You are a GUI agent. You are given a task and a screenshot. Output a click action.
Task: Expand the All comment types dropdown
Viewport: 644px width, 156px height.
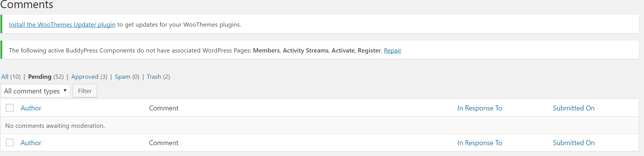(35, 91)
